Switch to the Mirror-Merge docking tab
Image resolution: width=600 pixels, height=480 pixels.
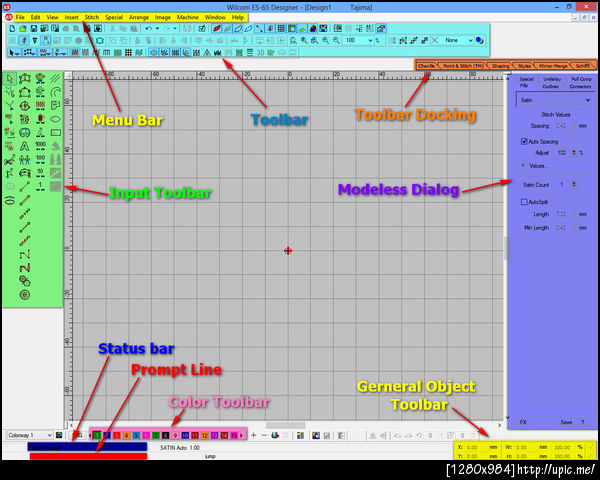click(x=553, y=66)
